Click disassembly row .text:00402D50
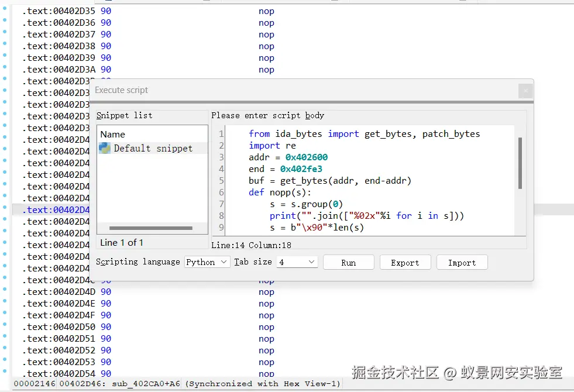This screenshot has width=574, height=392. tap(148, 327)
